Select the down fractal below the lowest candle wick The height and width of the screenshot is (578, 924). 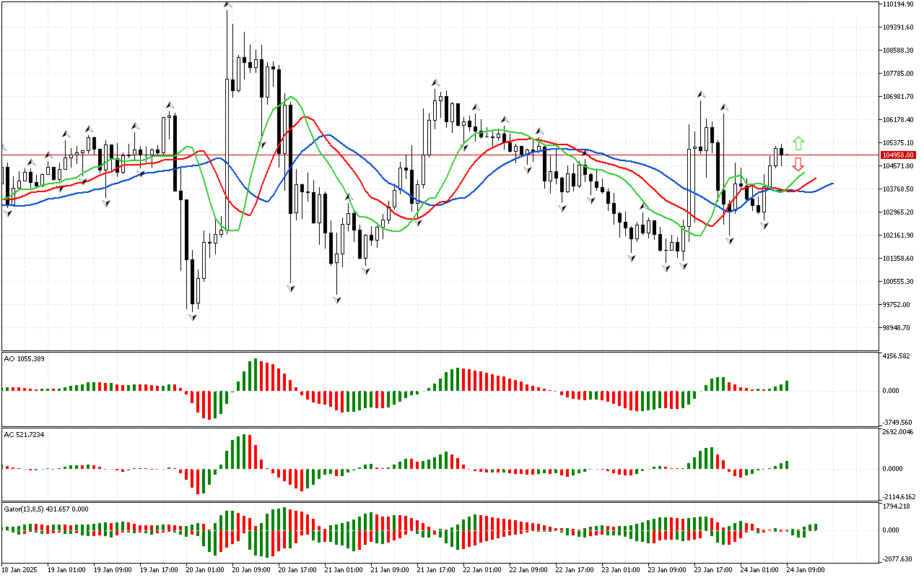point(193,316)
